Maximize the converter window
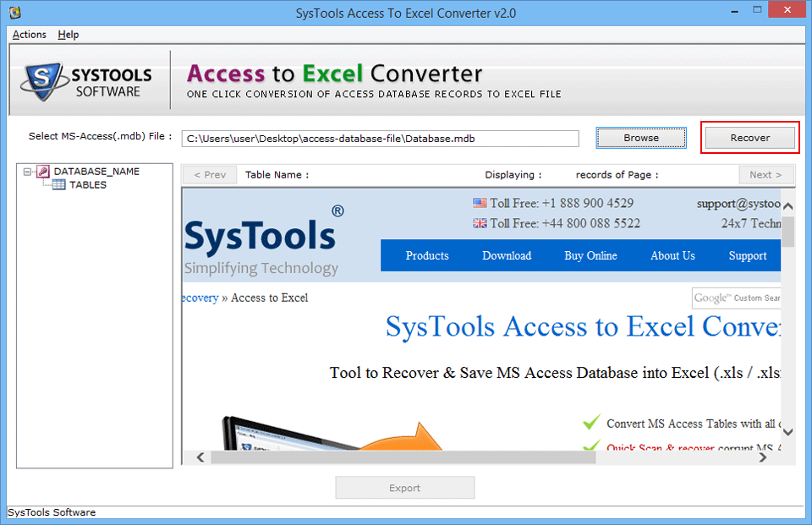The width and height of the screenshot is (812, 525). coord(757,10)
